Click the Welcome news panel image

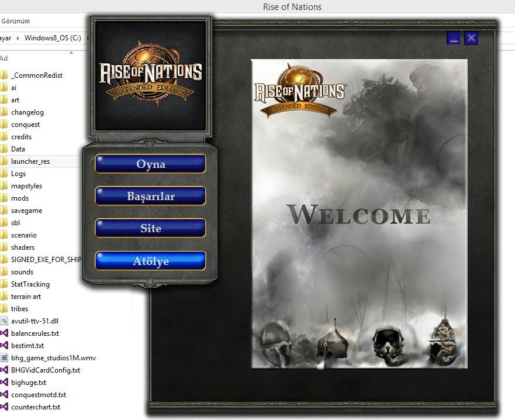[x=359, y=214]
